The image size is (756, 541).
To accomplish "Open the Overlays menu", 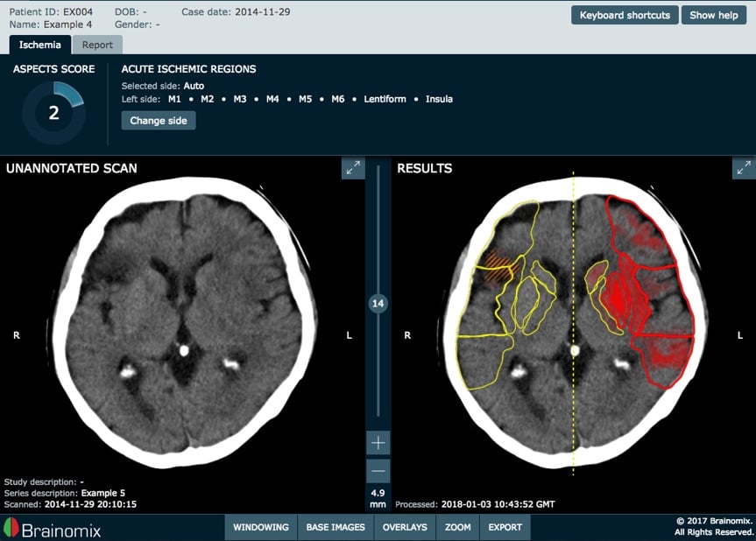I will tap(405, 527).
